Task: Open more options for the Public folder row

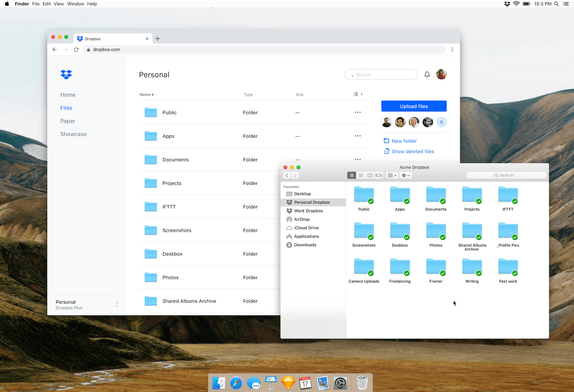Action: pyautogui.click(x=358, y=113)
